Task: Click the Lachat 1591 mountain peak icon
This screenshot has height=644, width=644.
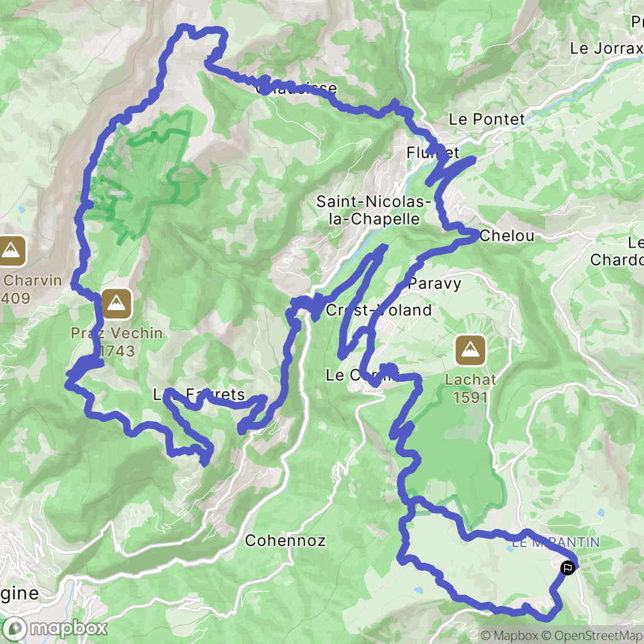Action: point(470,350)
